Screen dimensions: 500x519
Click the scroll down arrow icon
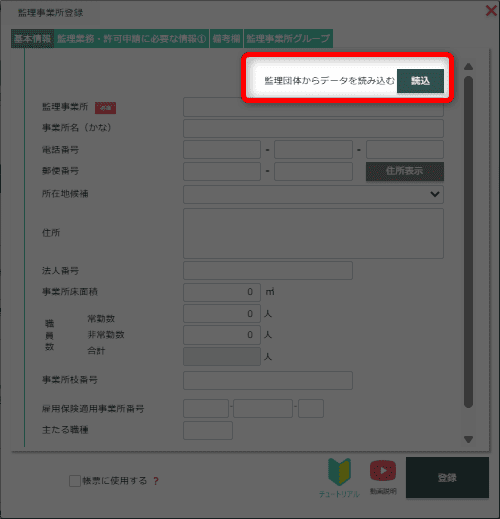tap(468, 440)
